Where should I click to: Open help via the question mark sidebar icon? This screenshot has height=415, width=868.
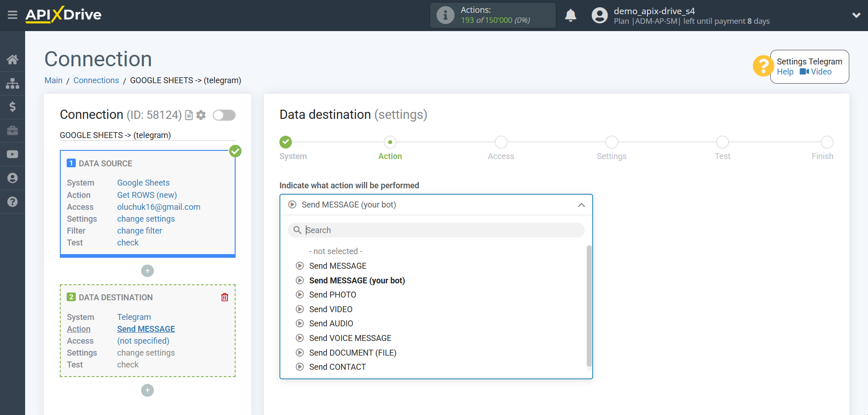12,202
